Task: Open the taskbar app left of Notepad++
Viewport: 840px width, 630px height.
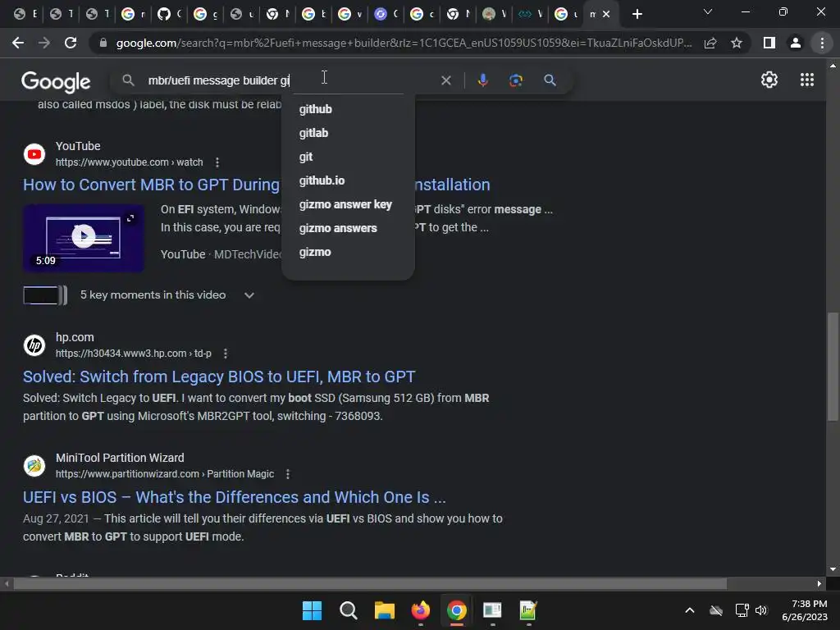Action: coord(492,610)
